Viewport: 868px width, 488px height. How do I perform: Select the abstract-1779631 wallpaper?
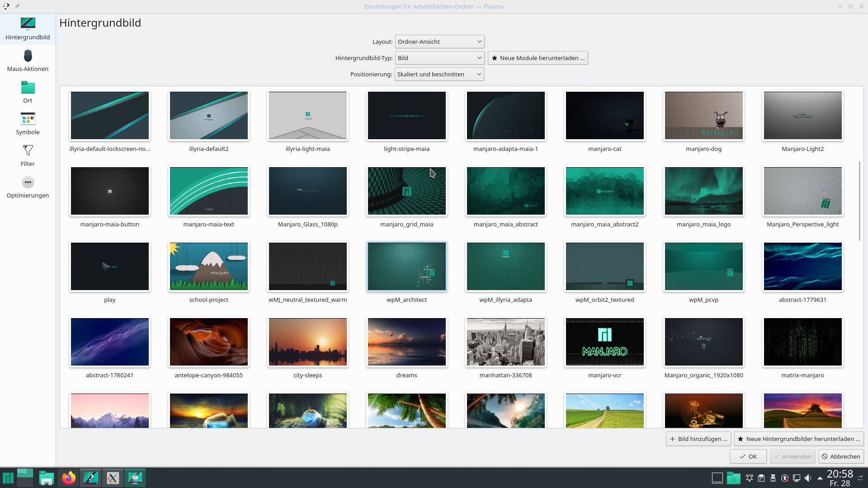tap(803, 267)
